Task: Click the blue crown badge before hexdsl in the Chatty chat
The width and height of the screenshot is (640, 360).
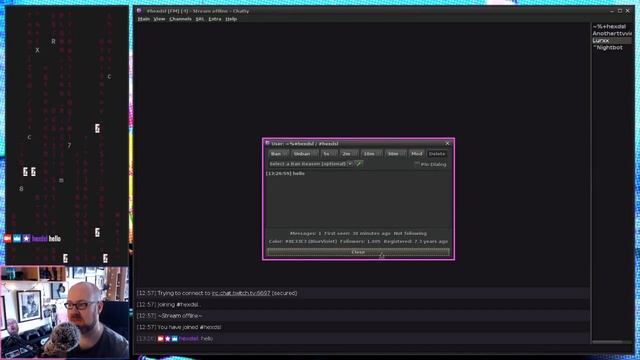Action: (174, 338)
